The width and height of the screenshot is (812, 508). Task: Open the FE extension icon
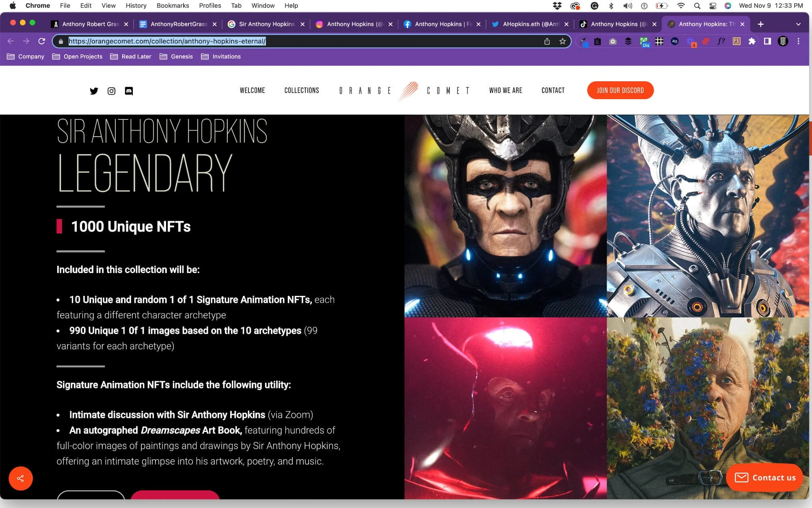pos(736,41)
